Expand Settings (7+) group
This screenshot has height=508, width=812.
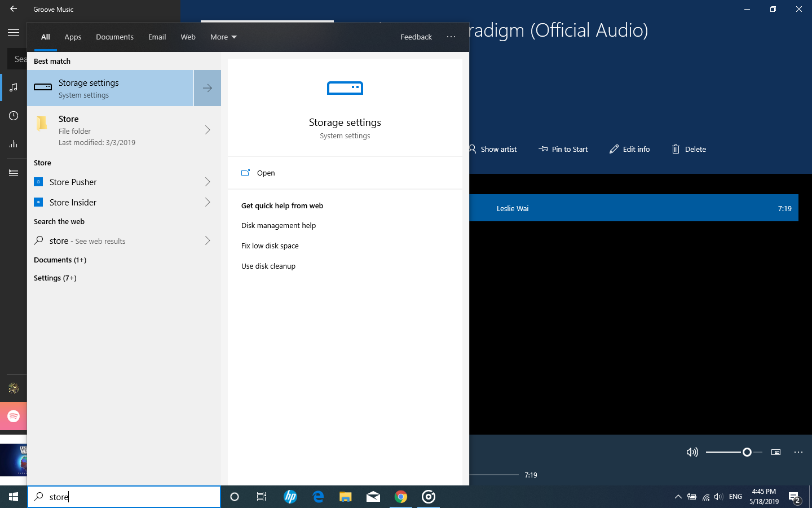[x=55, y=278]
